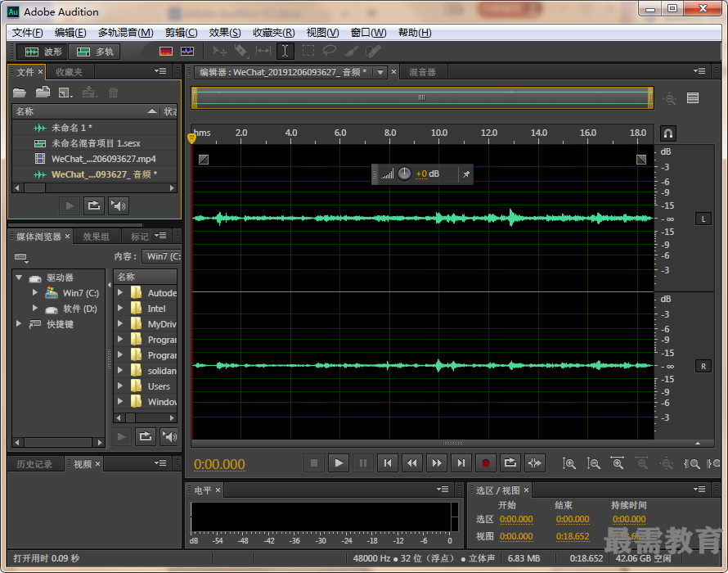Screen dimensions: 728x573
Task: Switch to 收藏夹 favorites tab
Action: (x=70, y=72)
